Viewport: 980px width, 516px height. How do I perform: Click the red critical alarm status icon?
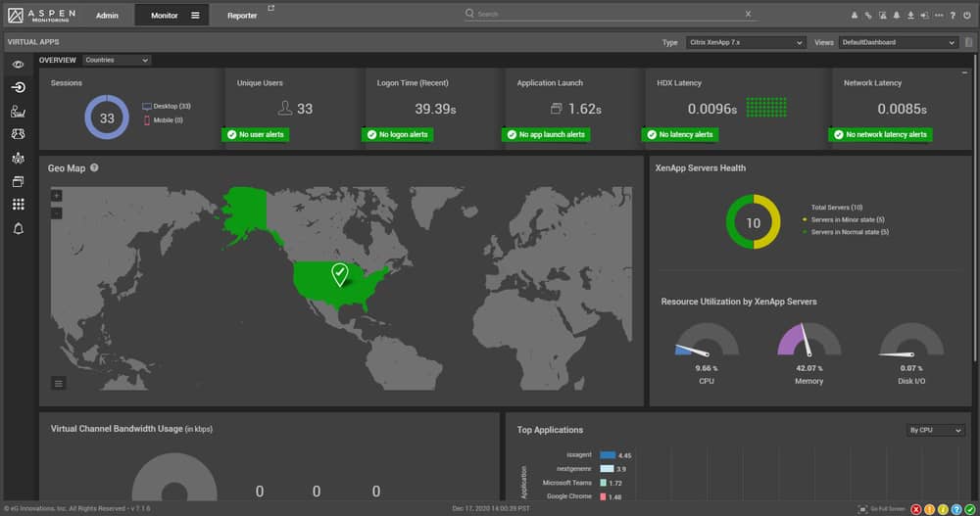pos(915,510)
